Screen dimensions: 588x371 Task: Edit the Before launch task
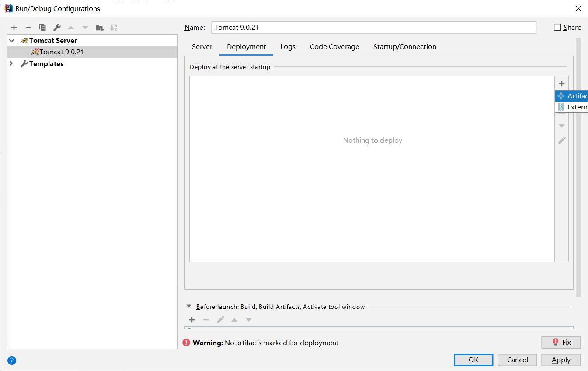coord(220,320)
